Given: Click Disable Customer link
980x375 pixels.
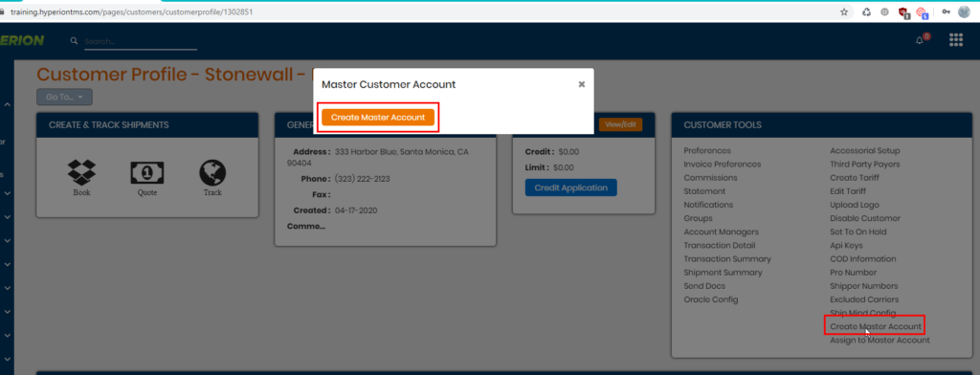Looking at the screenshot, I should [865, 218].
